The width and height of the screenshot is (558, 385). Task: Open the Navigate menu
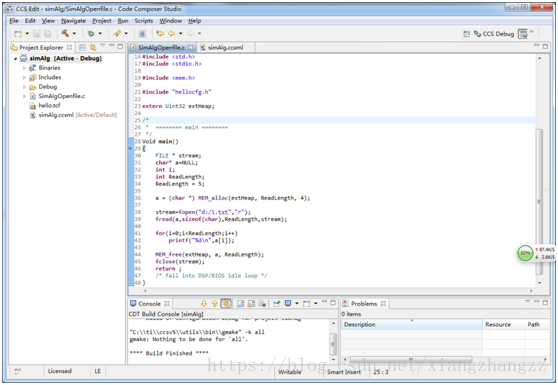coord(73,21)
